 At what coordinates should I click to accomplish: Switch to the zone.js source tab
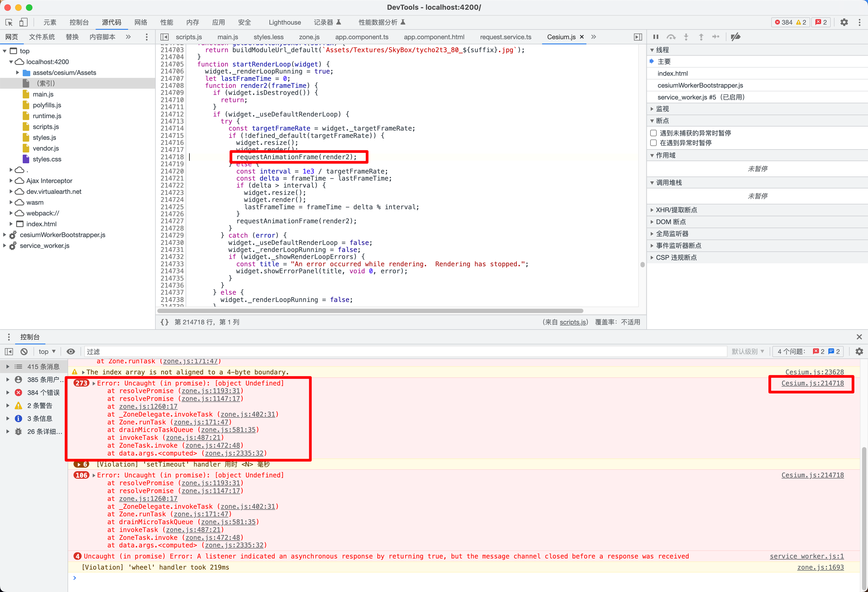coord(309,37)
